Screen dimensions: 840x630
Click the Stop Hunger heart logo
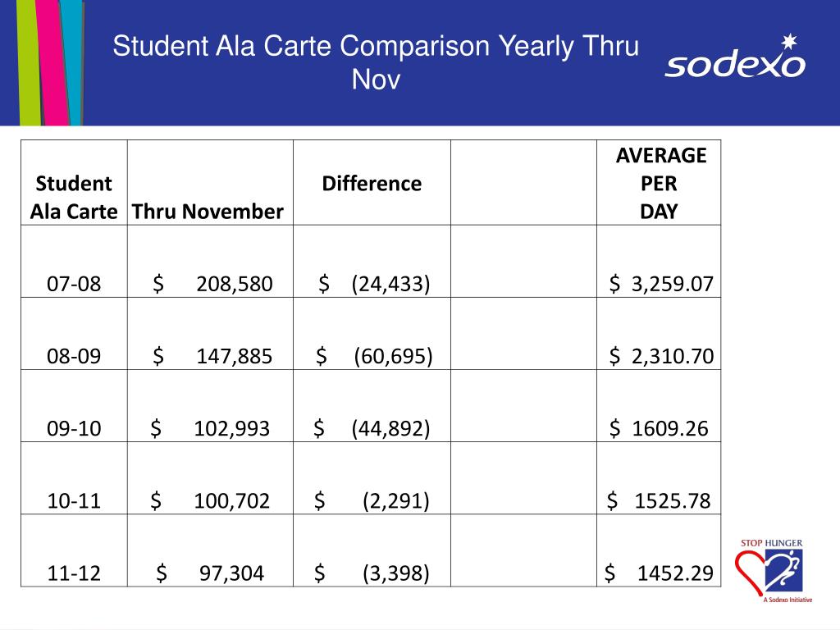click(x=770, y=571)
